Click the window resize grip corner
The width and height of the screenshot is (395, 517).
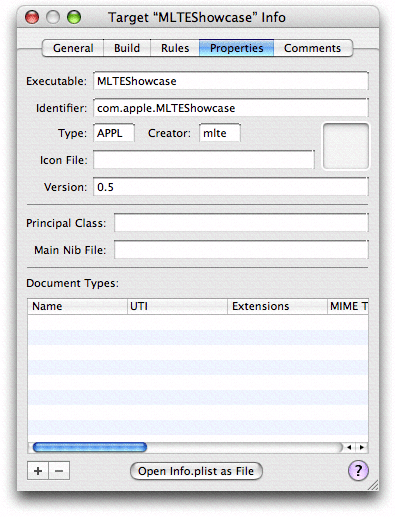[373, 485]
